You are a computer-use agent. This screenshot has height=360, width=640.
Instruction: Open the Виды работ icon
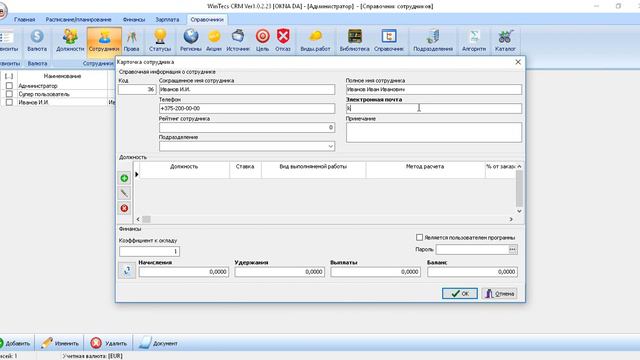[x=315, y=40]
